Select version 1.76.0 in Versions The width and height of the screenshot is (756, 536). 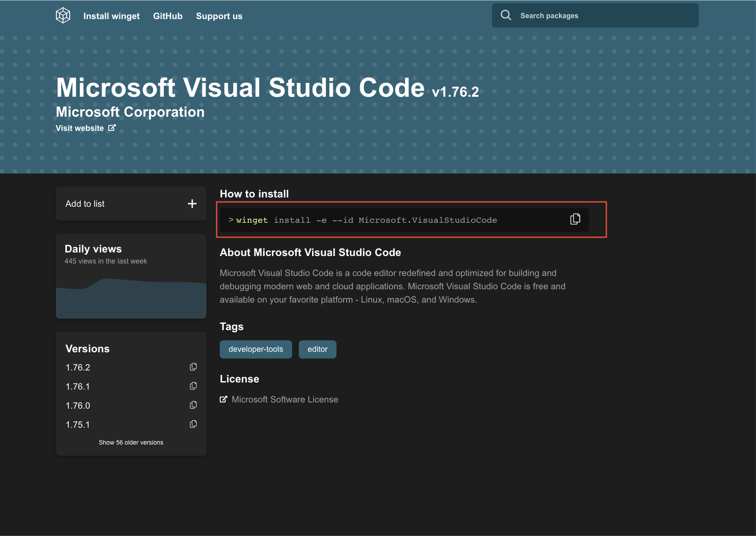pos(78,406)
